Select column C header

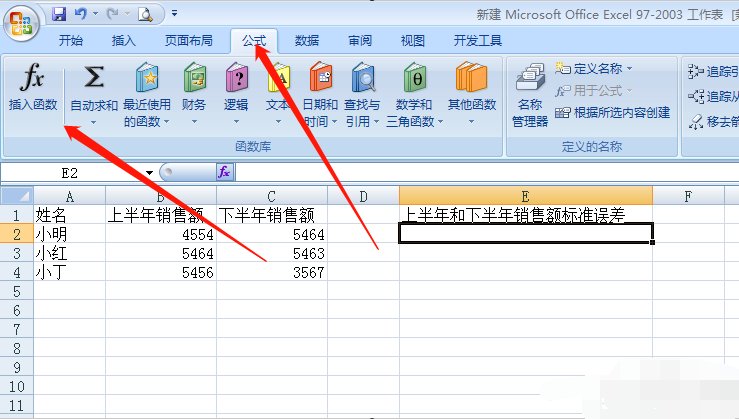point(271,196)
